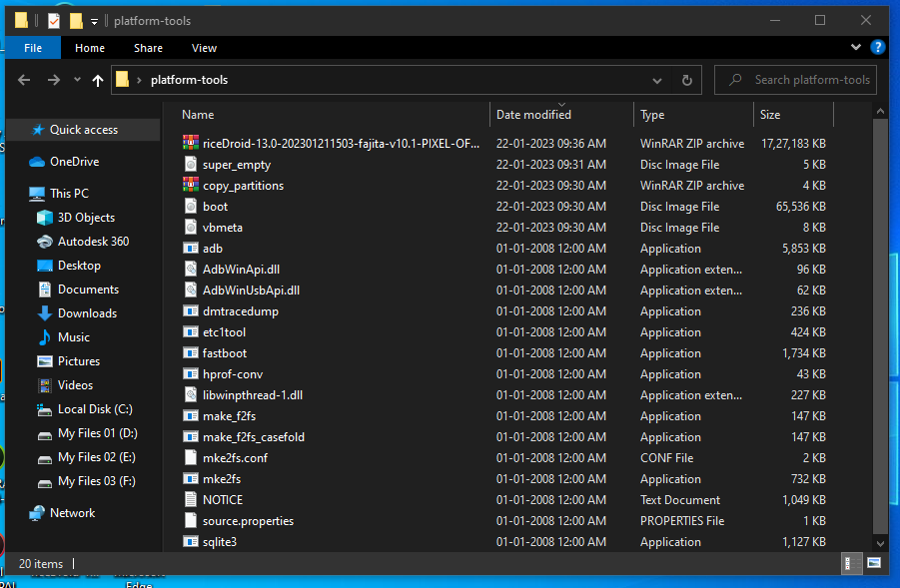Switch to large icons view button
Viewport: 900px width, 588px height.
click(873, 563)
